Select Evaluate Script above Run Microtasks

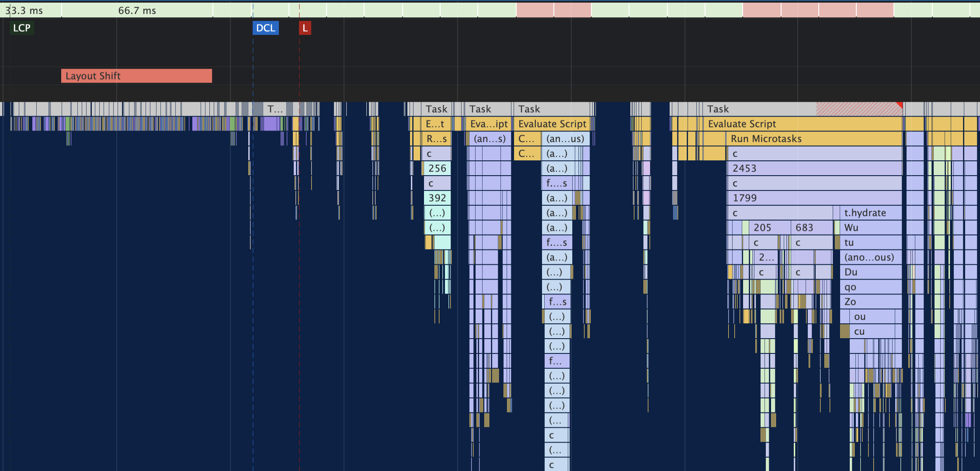click(803, 124)
